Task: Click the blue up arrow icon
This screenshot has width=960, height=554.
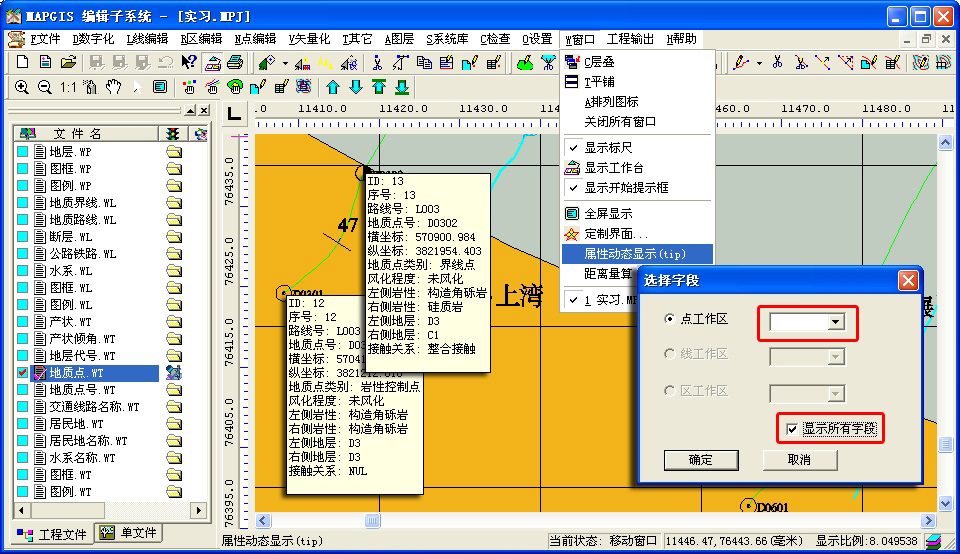Action: [332, 87]
